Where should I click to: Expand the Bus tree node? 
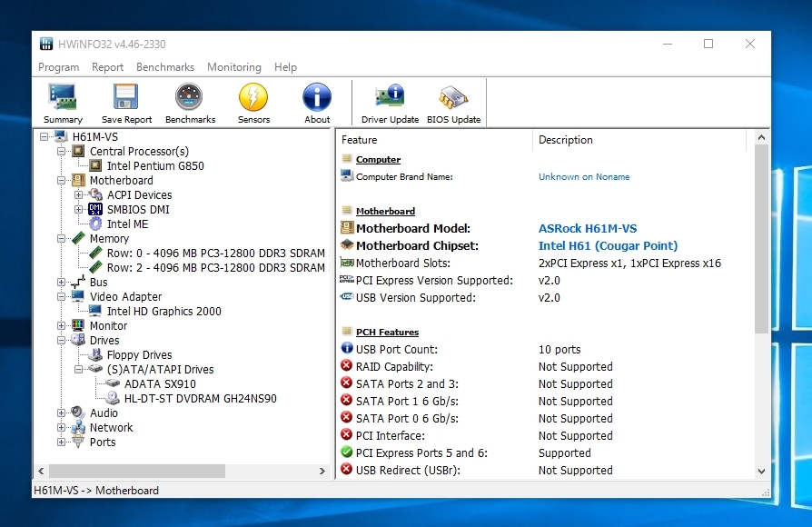coord(61,282)
